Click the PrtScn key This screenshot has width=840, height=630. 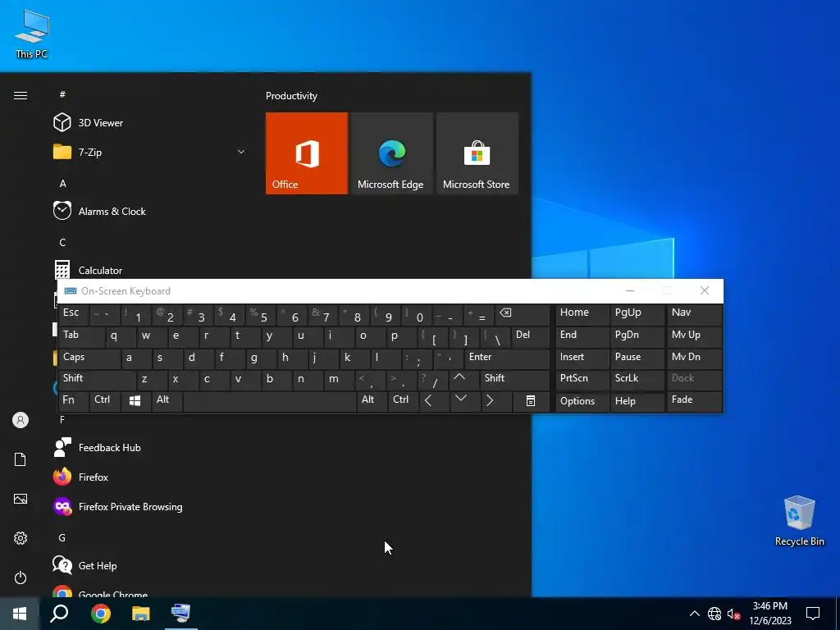582,379
